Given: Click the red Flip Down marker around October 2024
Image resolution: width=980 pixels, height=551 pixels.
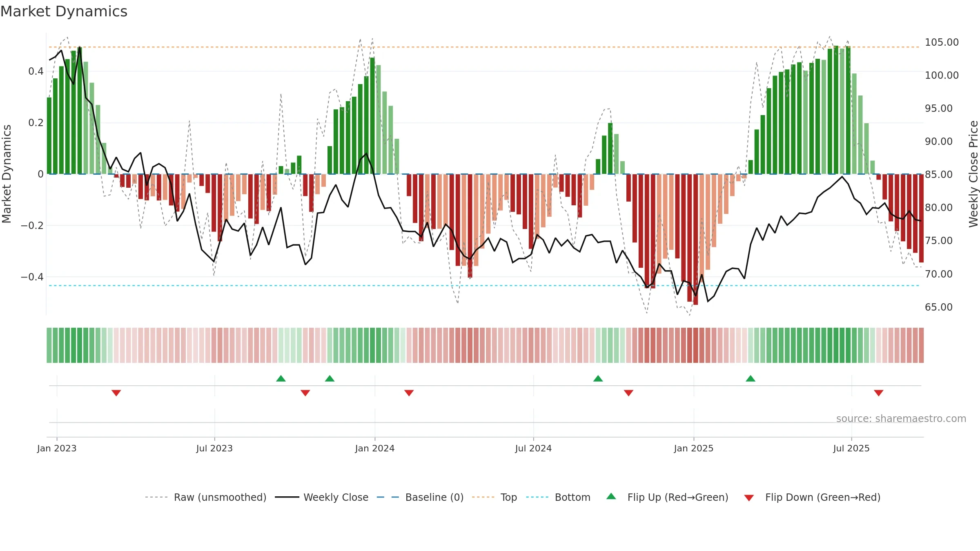Looking at the screenshot, I should pyautogui.click(x=629, y=393).
